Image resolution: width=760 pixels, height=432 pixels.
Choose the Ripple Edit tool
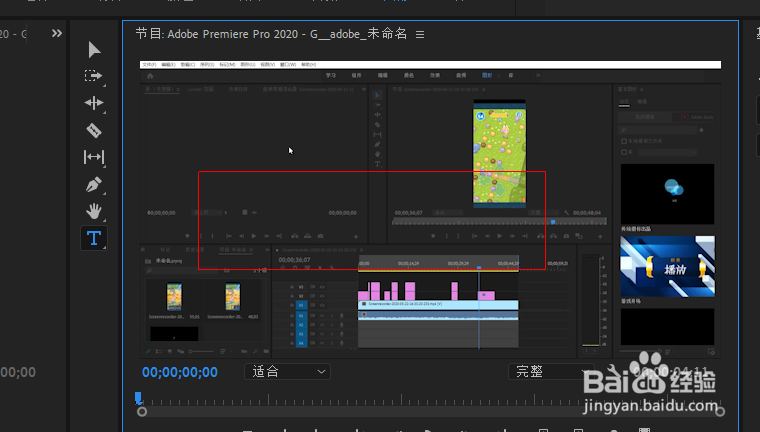pos(94,103)
